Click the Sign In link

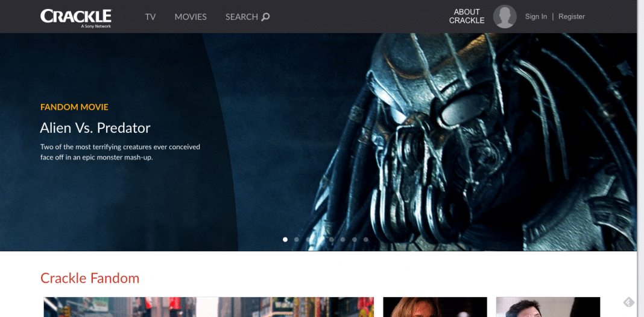pyautogui.click(x=536, y=16)
